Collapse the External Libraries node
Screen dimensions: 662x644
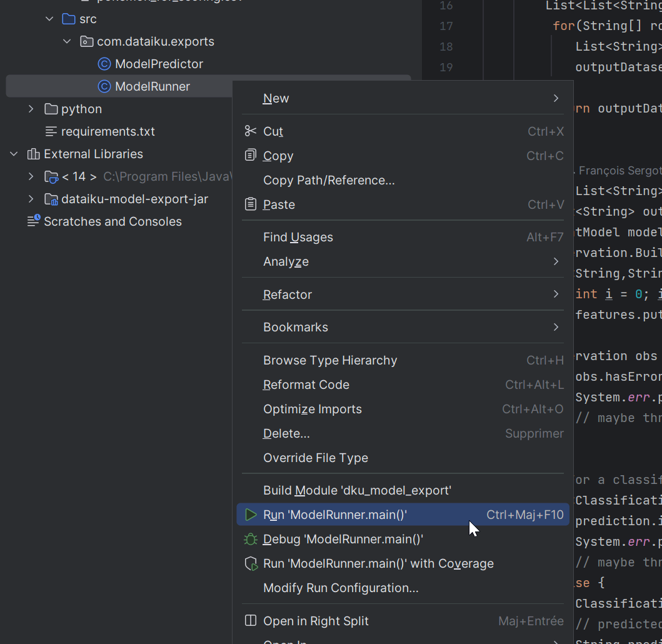click(x=14, y=154)
